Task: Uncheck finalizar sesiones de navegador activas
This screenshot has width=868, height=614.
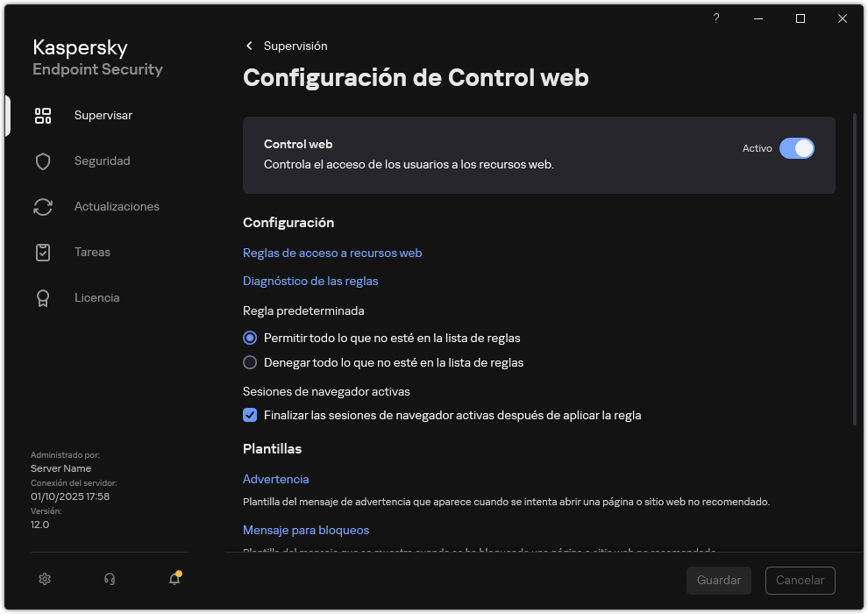Action: [x=250, y=415]
